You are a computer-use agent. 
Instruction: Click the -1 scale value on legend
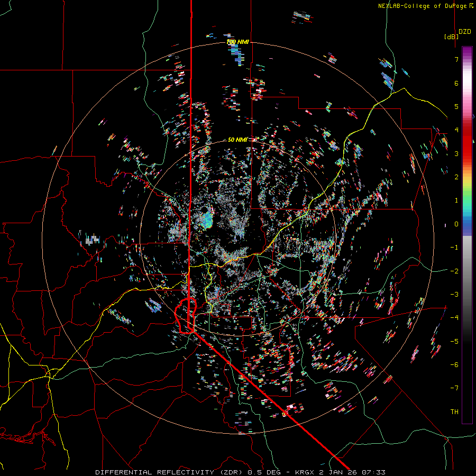tap(454, 248)
